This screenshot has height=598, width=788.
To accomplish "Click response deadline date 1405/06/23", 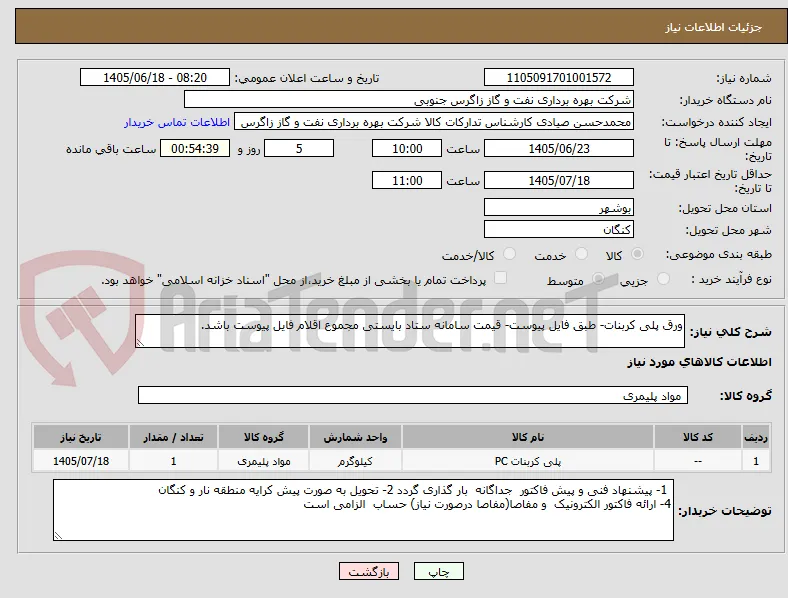I will pos(558,149).
